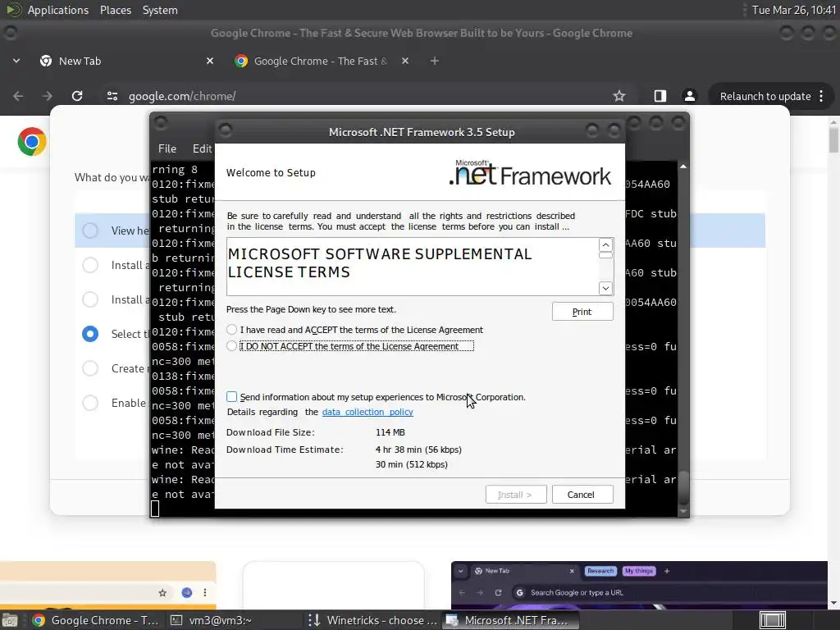The image size is (840, 630).
Task: Click show desktop icon in bottom panel
Action: (9, 621)
